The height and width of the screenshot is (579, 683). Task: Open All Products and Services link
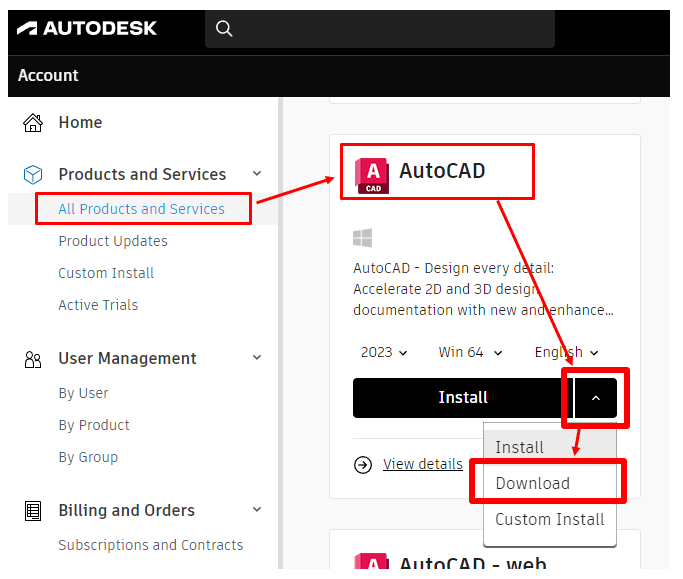click(141, 209)
